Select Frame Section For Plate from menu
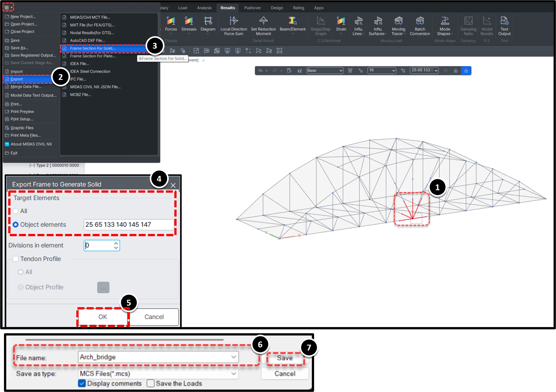556x392 pixels. point(93,56)
